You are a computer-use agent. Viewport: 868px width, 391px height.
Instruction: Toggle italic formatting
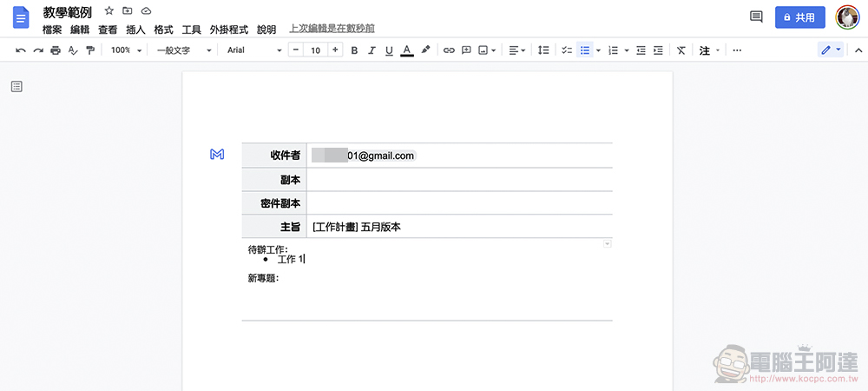pos(372,50)
